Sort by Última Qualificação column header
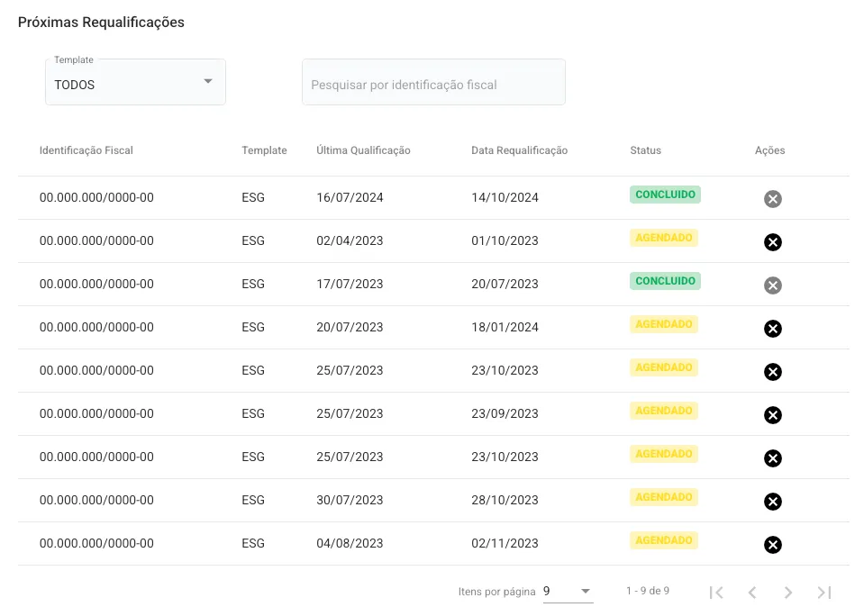 tap(363, 150)
